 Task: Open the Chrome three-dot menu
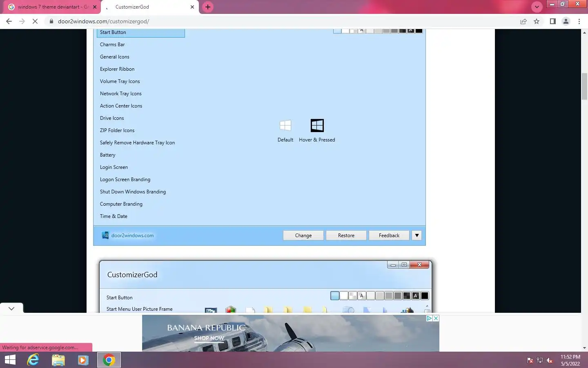pyautogui.click(x=579, y=21)
